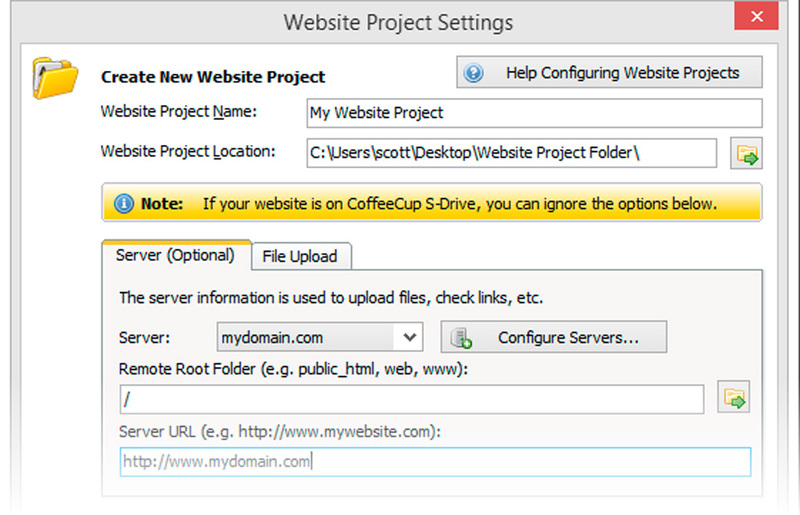Image resolution: width=800 pixels, height=515 pixels.
Task: Click the Configure Servers... button
Action: tap(554, 337)
